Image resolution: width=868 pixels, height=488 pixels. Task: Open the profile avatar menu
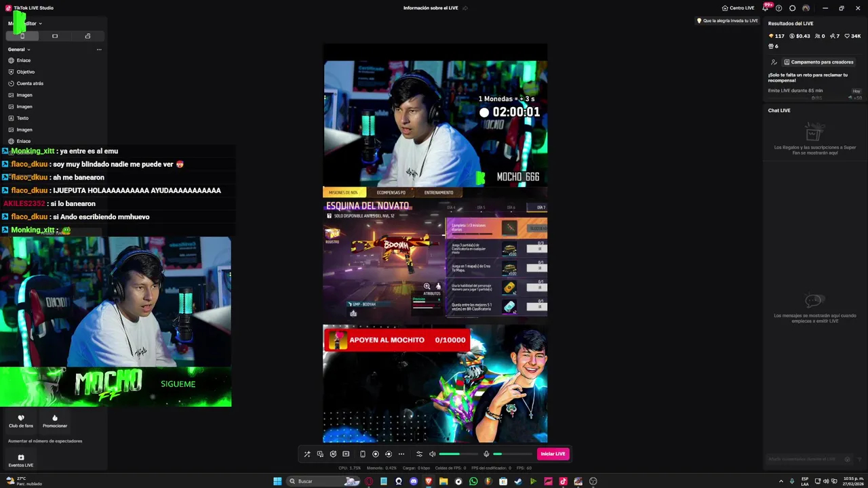[x=806, y=8]
